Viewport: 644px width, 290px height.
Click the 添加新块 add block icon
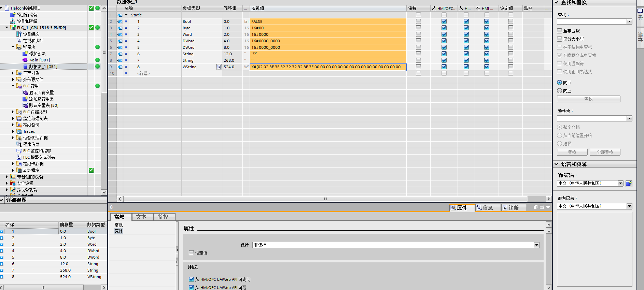(25, 54)
